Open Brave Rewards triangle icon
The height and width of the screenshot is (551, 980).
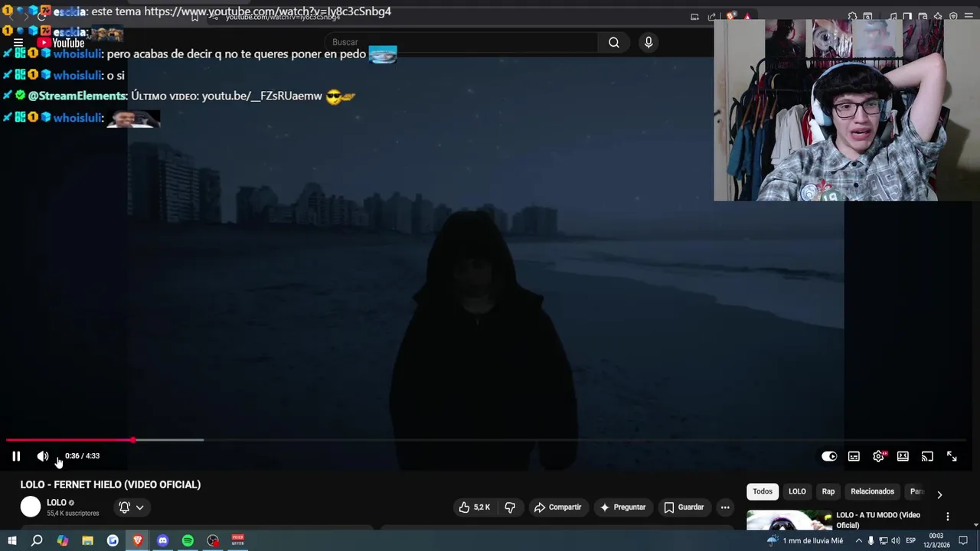point(747,17)
